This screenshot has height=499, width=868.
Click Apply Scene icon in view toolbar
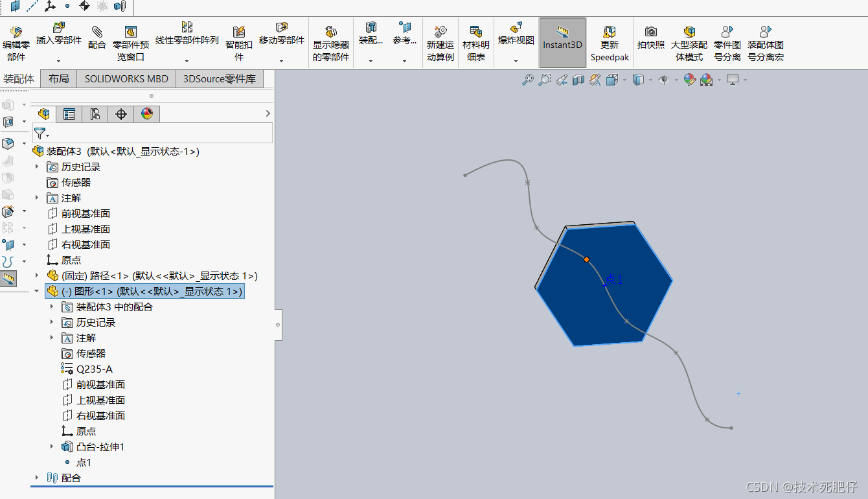pyautogui.click(x=707, y=80)
